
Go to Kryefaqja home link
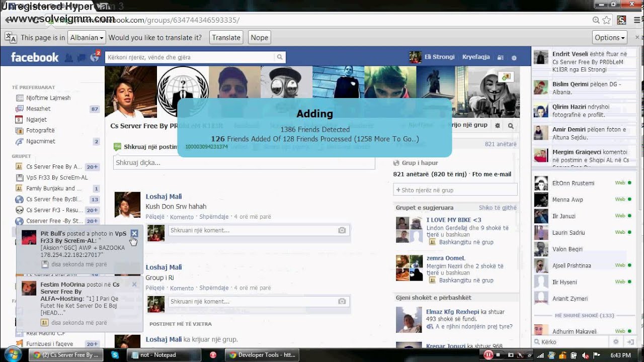pyautogui.click(x=476, y=57)
